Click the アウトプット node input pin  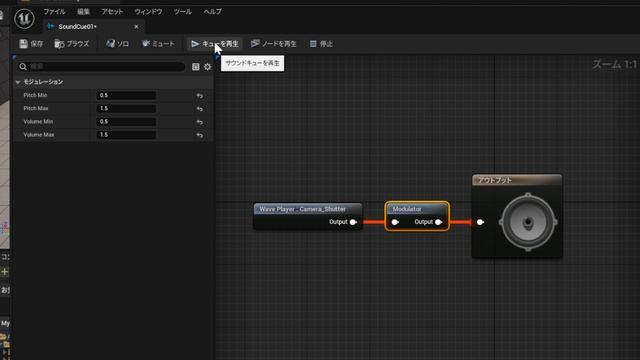coord(480,222)
